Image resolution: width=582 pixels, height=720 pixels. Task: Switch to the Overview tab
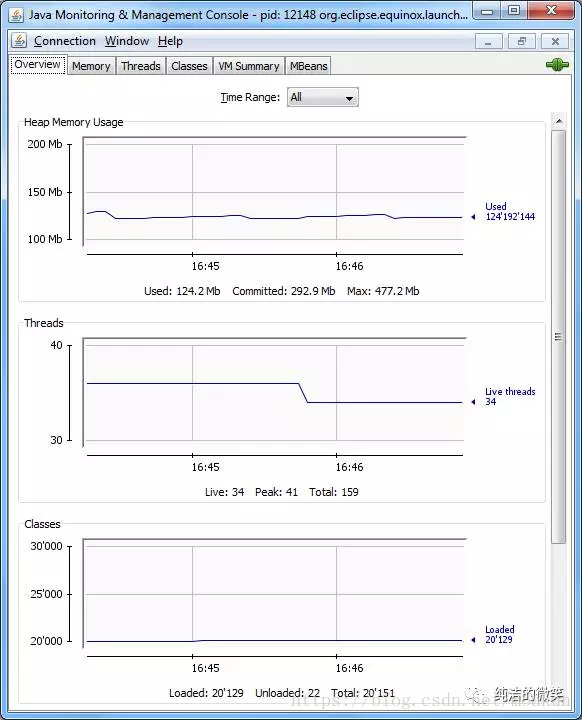point(38,65)
